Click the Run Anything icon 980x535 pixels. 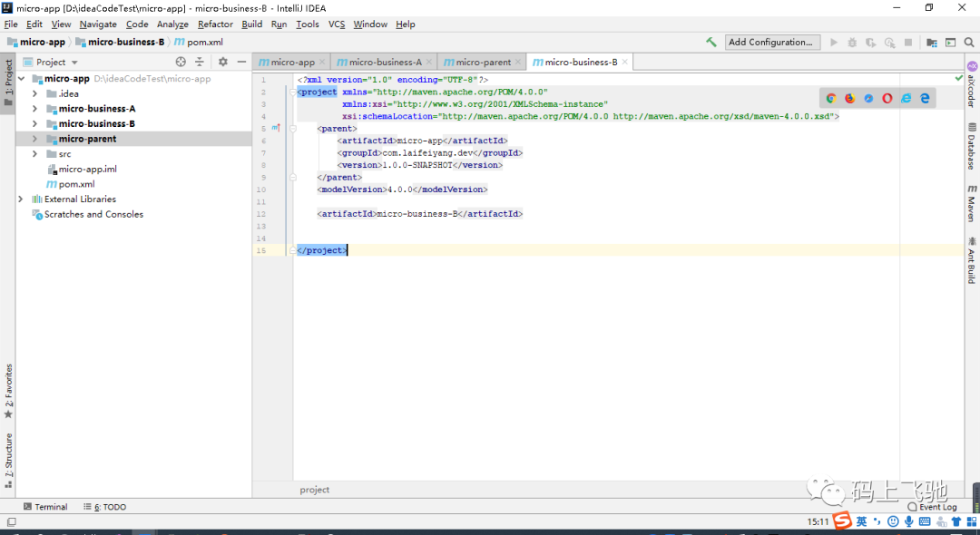(951, 43)
